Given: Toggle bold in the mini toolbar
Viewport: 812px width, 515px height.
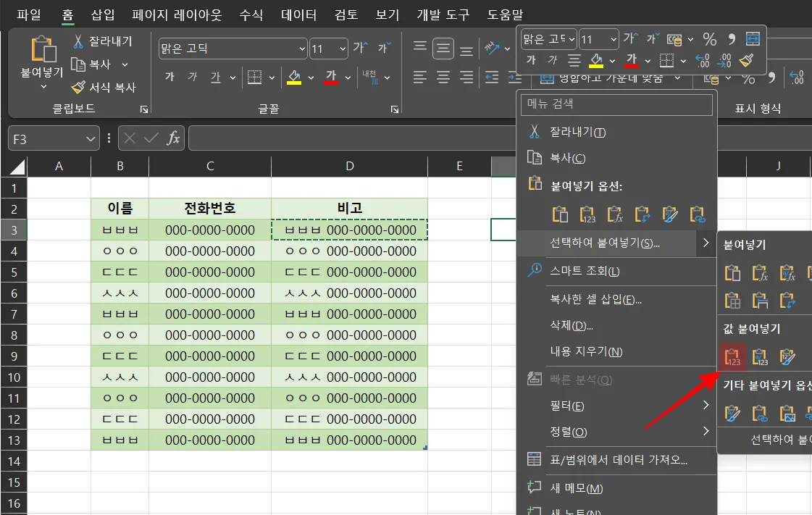Looking at the screenshot, I should [531, 61].
